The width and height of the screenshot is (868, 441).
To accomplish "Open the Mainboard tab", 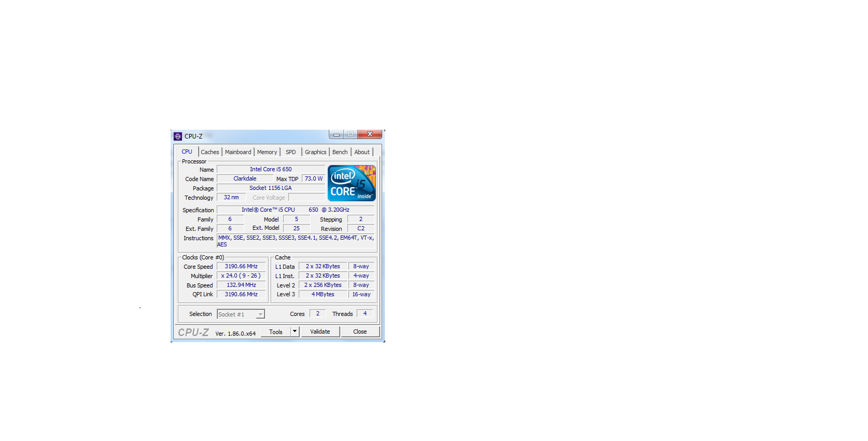I will 238,152.
